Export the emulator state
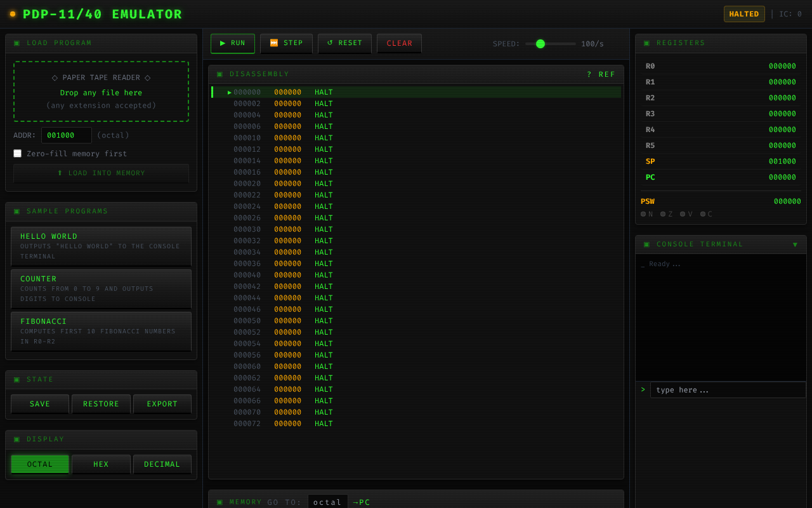The height and width of the screenshot is (508, 812). [x=162, y=404]
